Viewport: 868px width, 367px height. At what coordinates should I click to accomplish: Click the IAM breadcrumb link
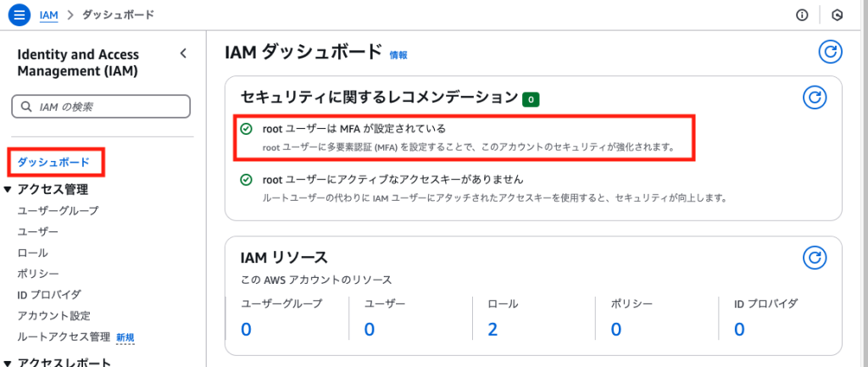(48, 15)
